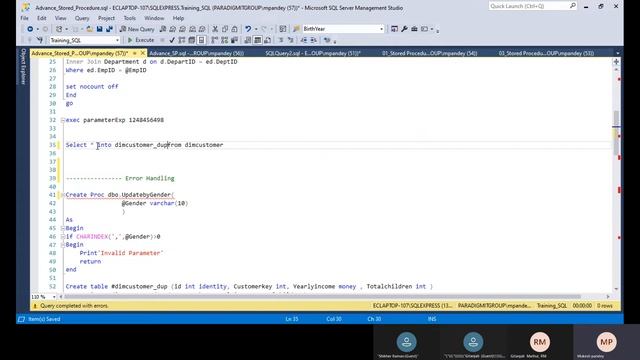The height and width of the screenshot is (360, 640).
Task: Open the document tabs overflow dropdown
Action: tap(617, 53)
